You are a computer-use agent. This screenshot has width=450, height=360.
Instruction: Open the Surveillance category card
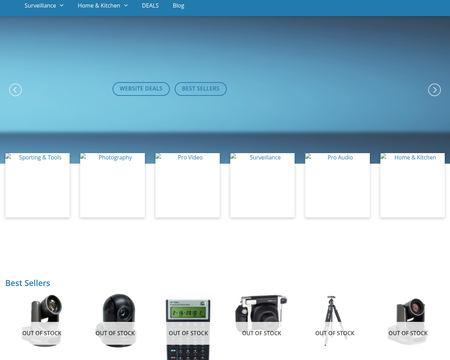coord(263,185)
